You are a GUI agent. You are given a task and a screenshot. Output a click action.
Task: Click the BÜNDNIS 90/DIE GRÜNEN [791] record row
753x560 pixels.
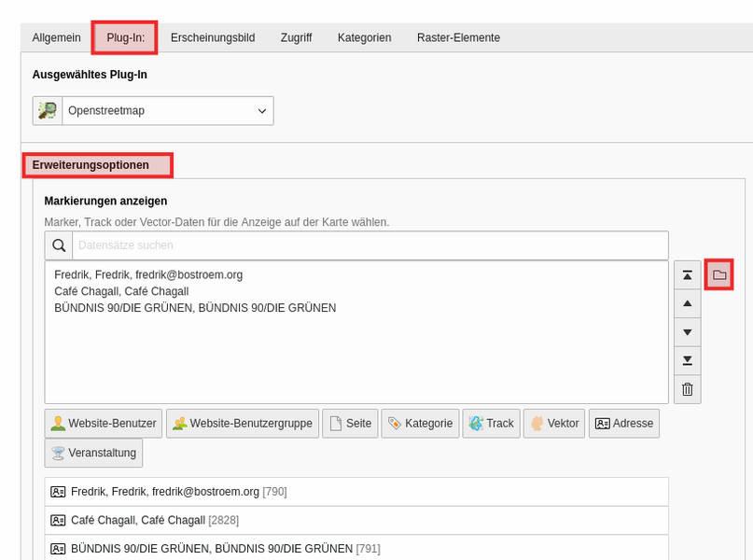[356, 549]
